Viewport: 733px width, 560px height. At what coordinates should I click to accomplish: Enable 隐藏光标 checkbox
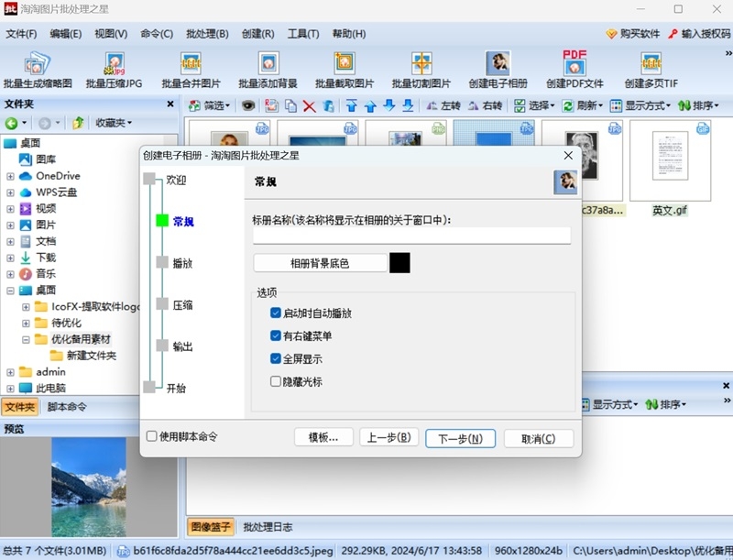pyautogui.click(x=276, y=381)
